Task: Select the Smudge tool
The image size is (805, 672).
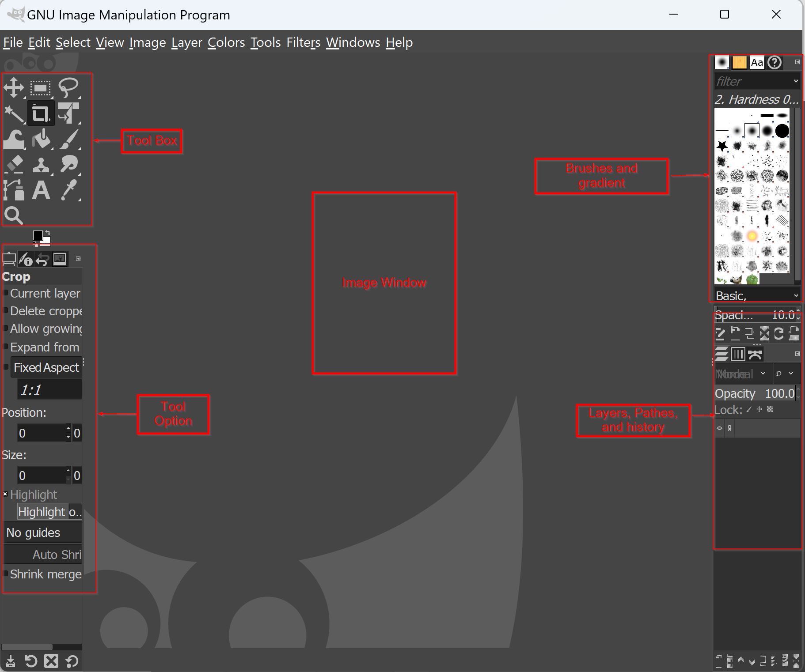Action: point(69,164)
